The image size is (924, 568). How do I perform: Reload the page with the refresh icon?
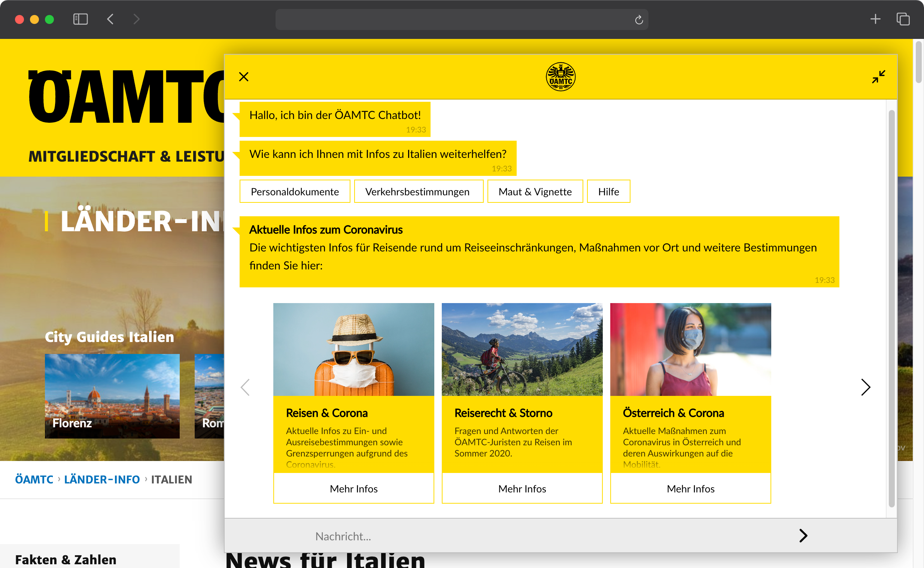click(639, 19)
